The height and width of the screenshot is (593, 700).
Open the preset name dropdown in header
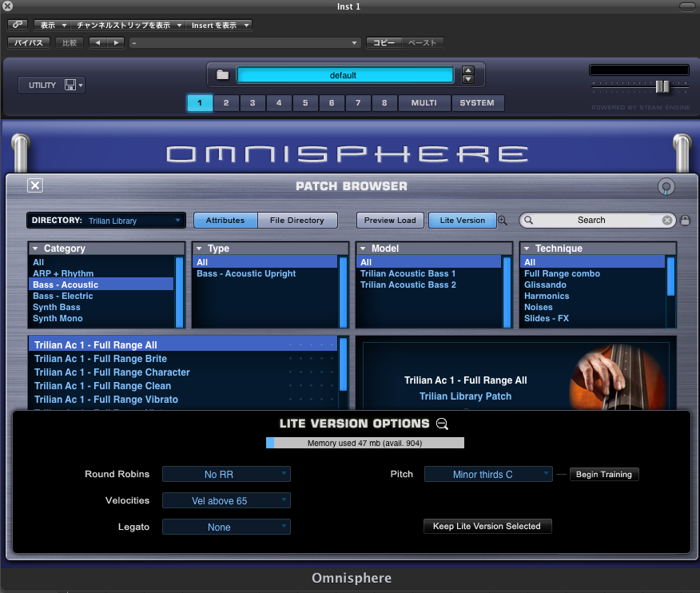point(245,43)
